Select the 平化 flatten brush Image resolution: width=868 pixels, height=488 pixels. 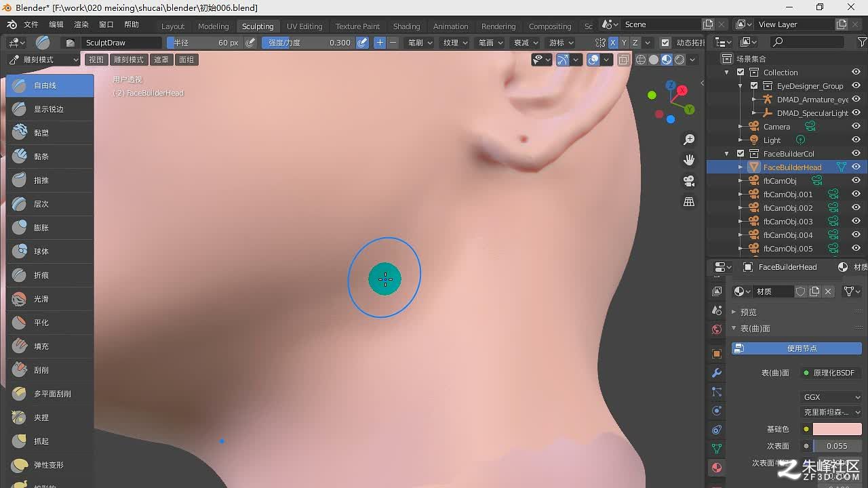click(50, 323)
